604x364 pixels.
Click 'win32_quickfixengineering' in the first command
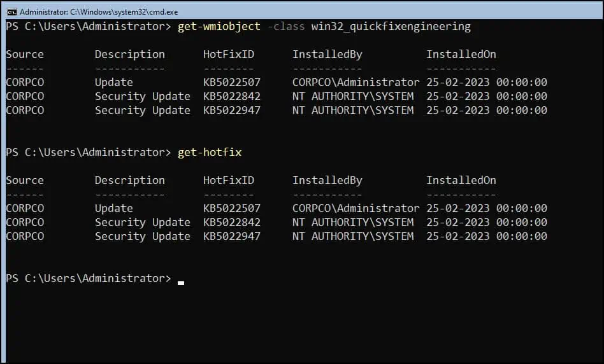coord(391,27)
